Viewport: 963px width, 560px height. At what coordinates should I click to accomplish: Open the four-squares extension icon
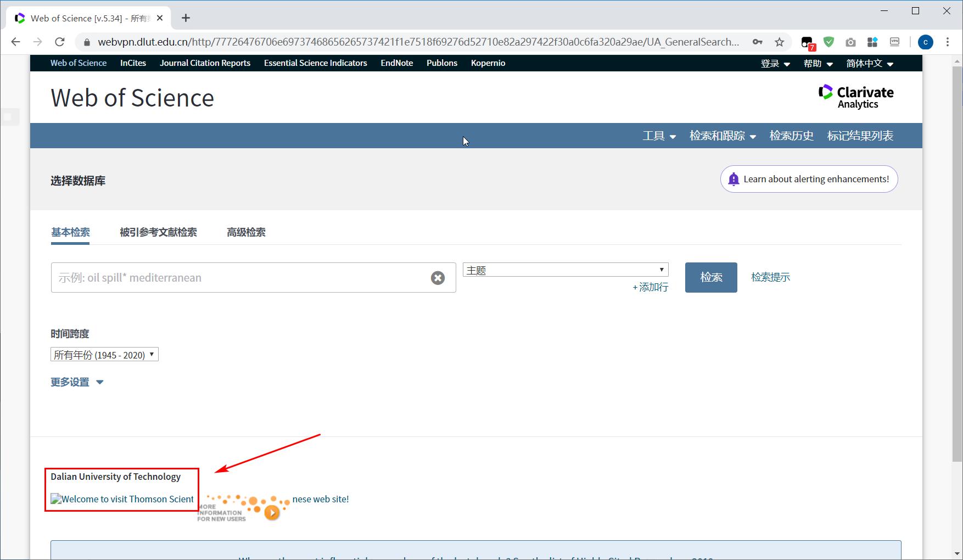(x=872, y=42)
